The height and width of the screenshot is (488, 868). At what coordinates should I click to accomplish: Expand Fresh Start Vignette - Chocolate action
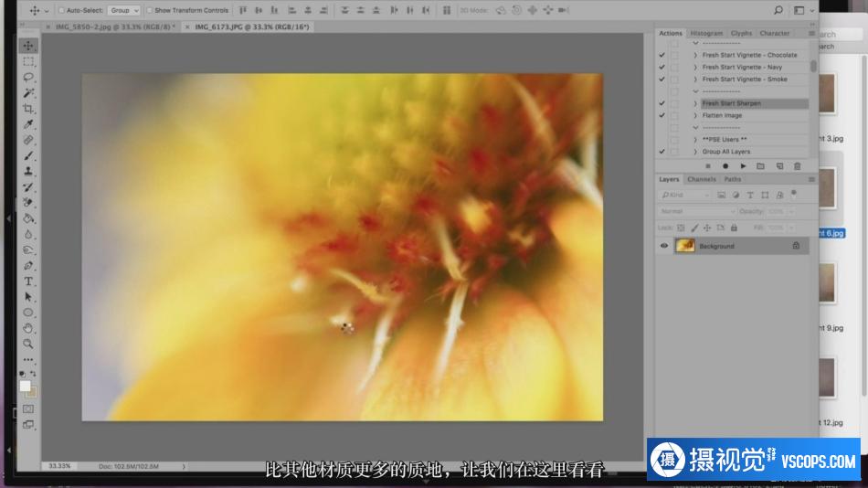(x=695, y=55)
